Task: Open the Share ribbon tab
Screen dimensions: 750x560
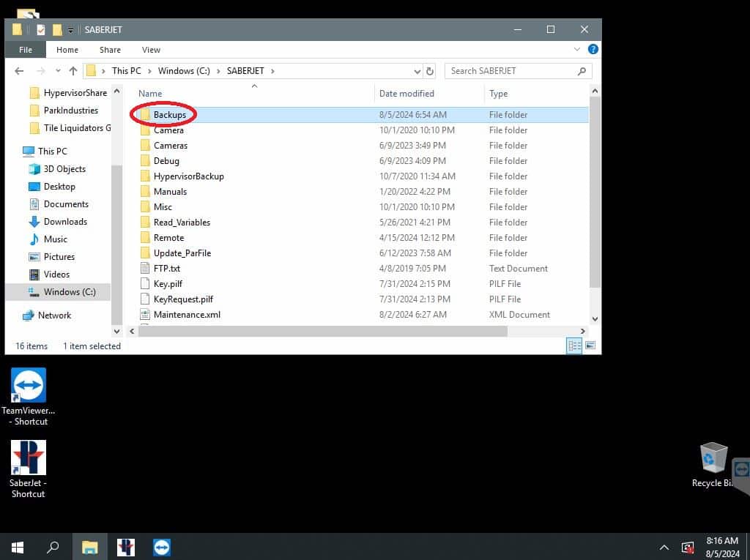Action: pos(110,50)
